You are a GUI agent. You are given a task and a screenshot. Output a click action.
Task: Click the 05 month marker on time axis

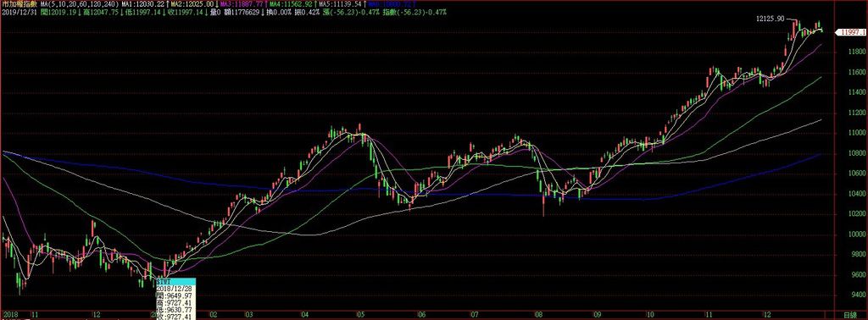tap(360, 314)
